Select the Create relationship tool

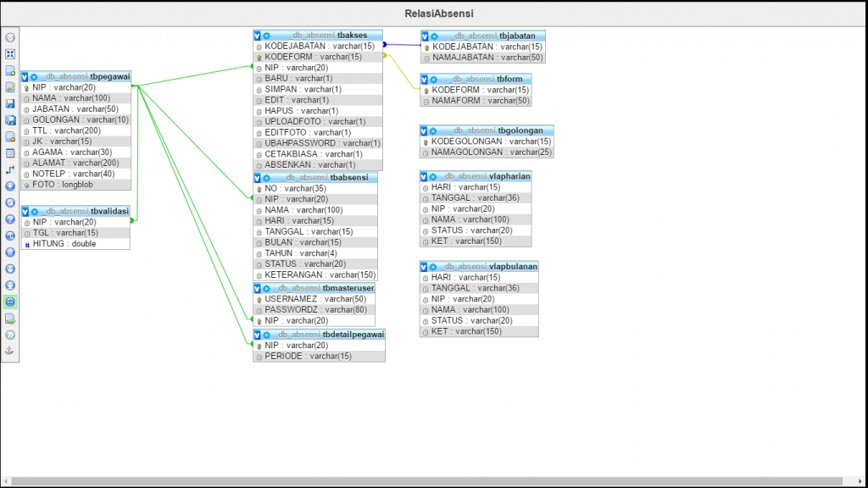pyautogui.click(x=10, y=169)
